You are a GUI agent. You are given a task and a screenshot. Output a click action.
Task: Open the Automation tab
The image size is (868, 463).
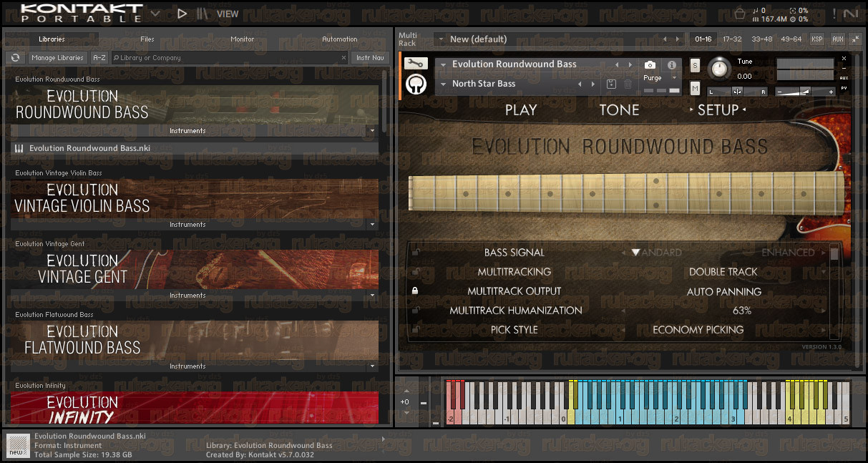point(339,39)
